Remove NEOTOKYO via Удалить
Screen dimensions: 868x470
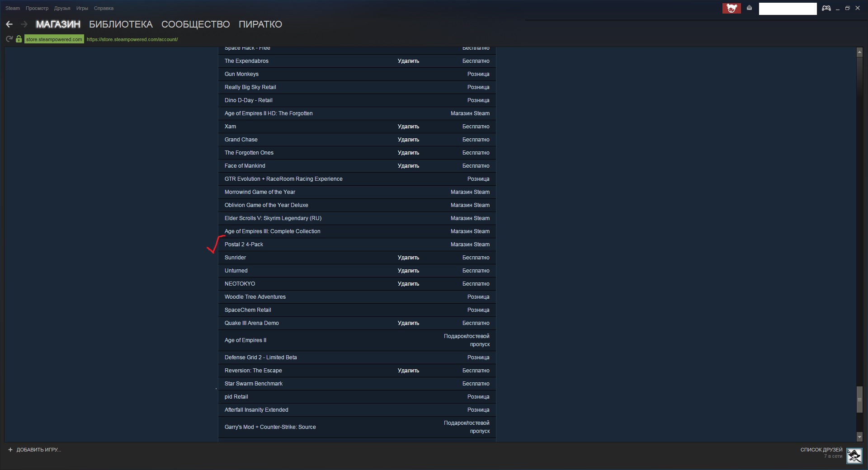tap(408, 284)
